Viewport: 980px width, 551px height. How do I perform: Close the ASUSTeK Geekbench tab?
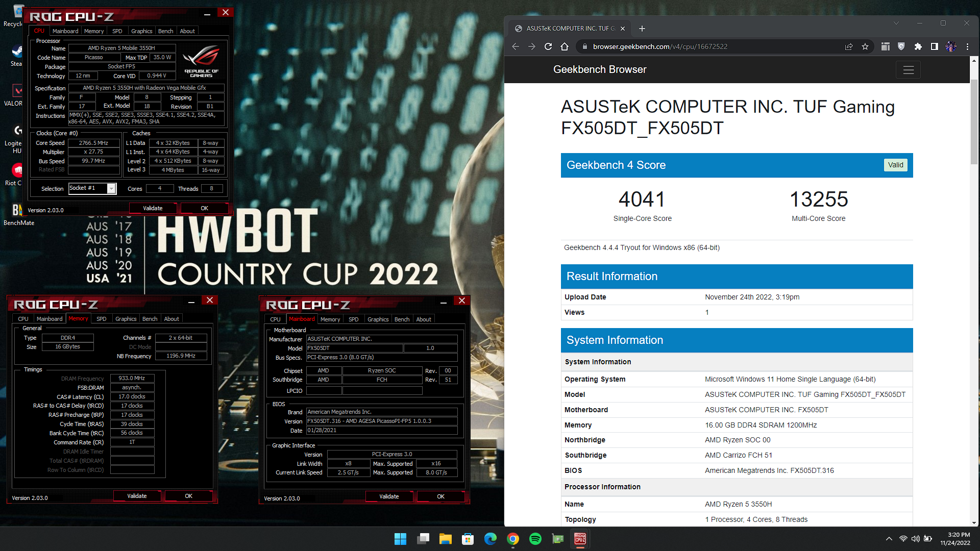pyautogui.click(x=623, y=29)
